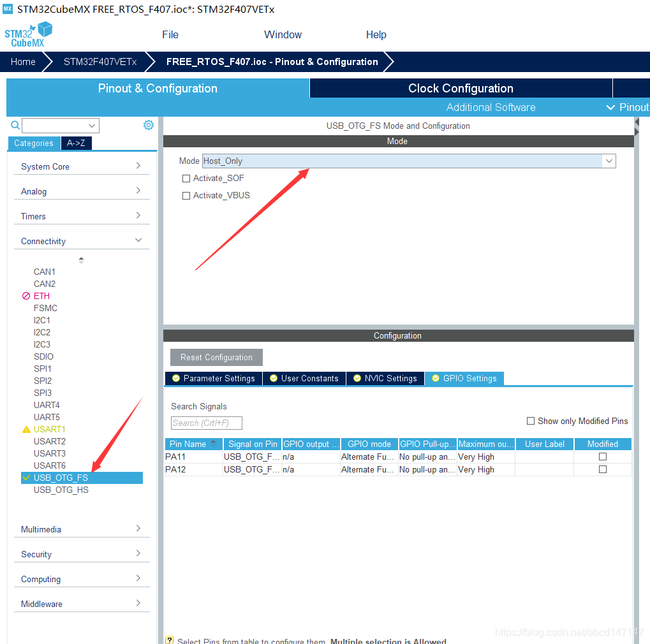Image resolution: width=650 pixels, height=644 pixels.
Task: Click the ETH disabled warning icon
Action: tap(26, 296)
